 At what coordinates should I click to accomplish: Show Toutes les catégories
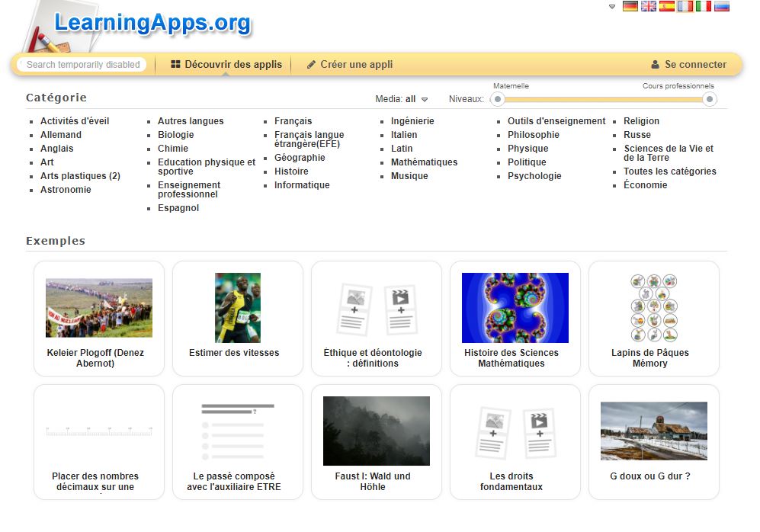point(670,171)
